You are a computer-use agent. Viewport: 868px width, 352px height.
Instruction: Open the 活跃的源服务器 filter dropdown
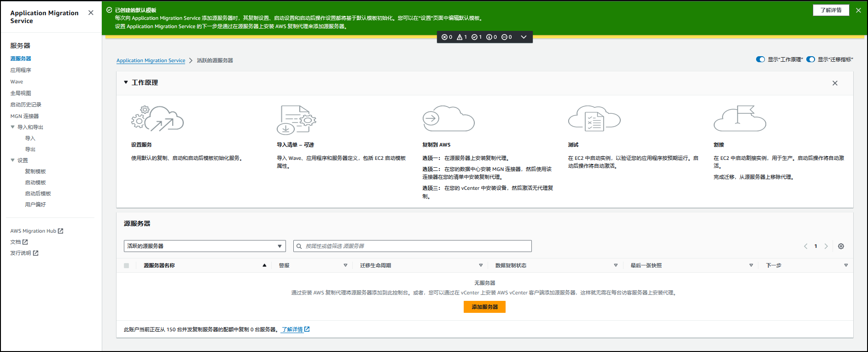point(205,246)
